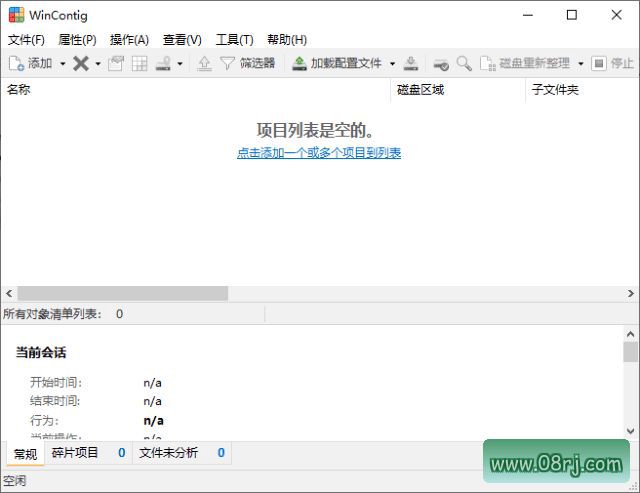Click the horizontal scrollbar thumb
This screenshot has width=640, height=493.
point(122,293)
